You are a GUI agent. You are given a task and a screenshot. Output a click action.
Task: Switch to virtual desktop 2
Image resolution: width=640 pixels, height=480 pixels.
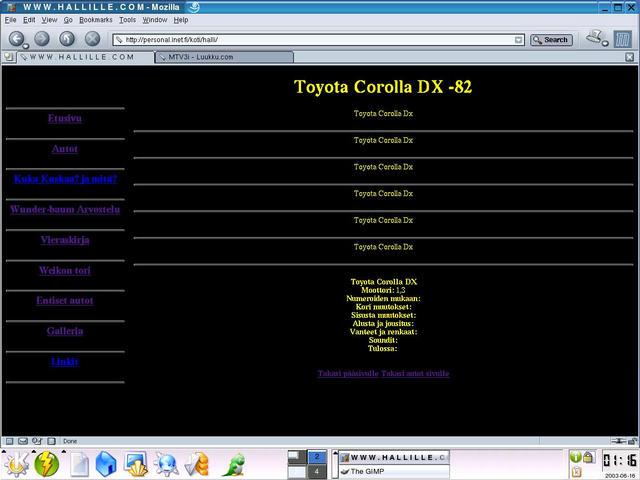(317, 457)
